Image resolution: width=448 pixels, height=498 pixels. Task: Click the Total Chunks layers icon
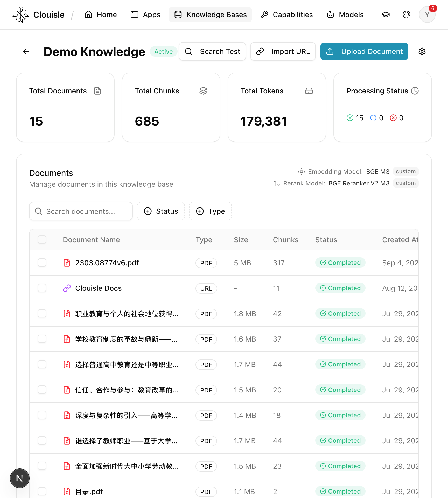point(203,91)
